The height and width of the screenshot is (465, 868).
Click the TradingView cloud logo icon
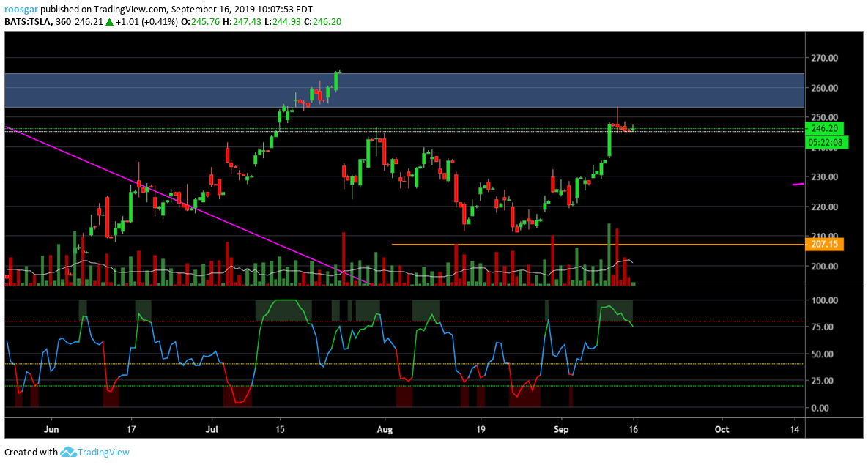(68, 453)
